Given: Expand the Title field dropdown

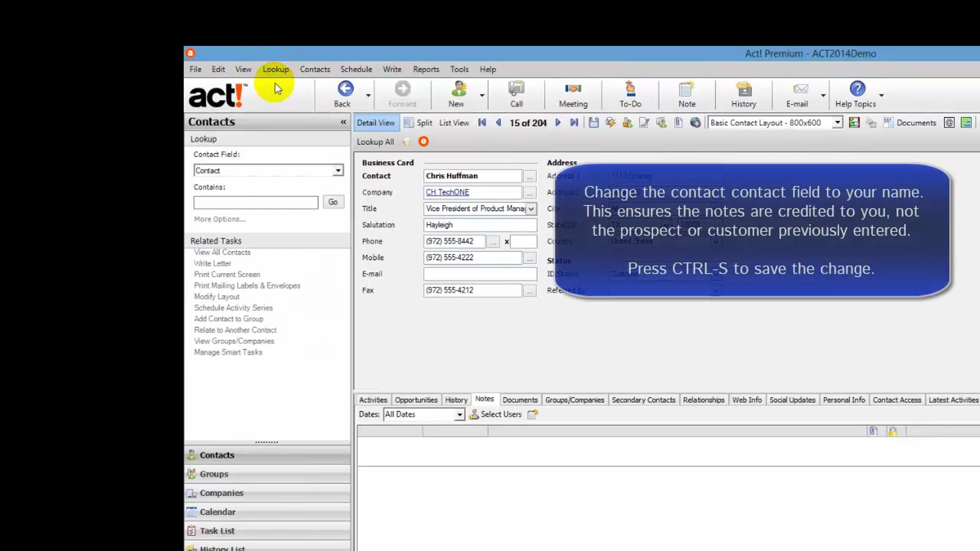Looking at the screenshot, I should click(x=531, y=209).
